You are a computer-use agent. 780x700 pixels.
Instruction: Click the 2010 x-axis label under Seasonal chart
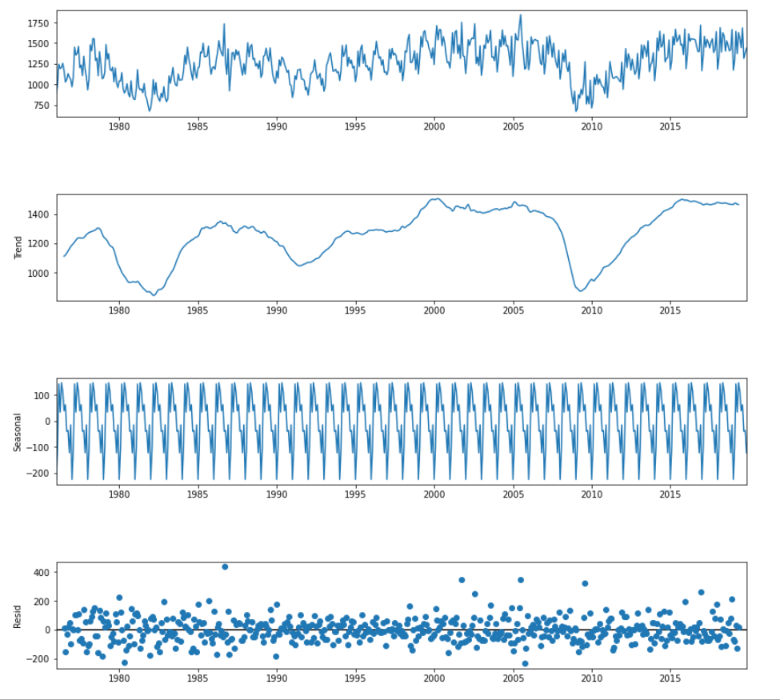point(591,494)
